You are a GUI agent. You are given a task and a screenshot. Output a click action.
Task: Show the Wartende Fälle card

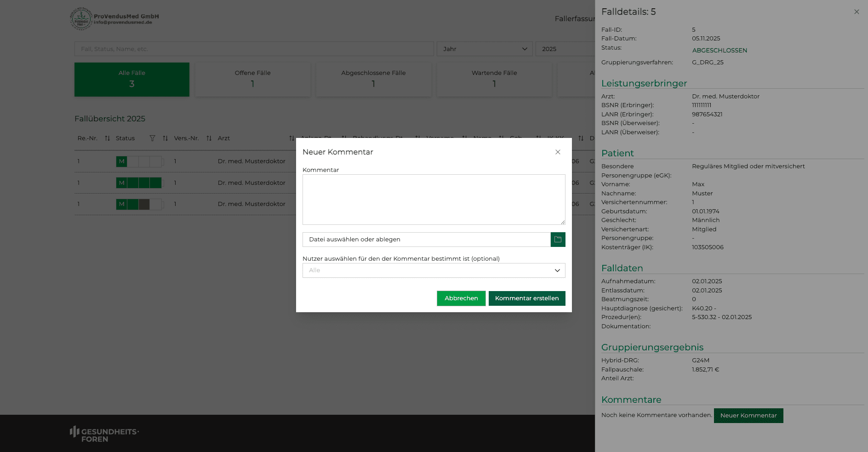[494, 80]
